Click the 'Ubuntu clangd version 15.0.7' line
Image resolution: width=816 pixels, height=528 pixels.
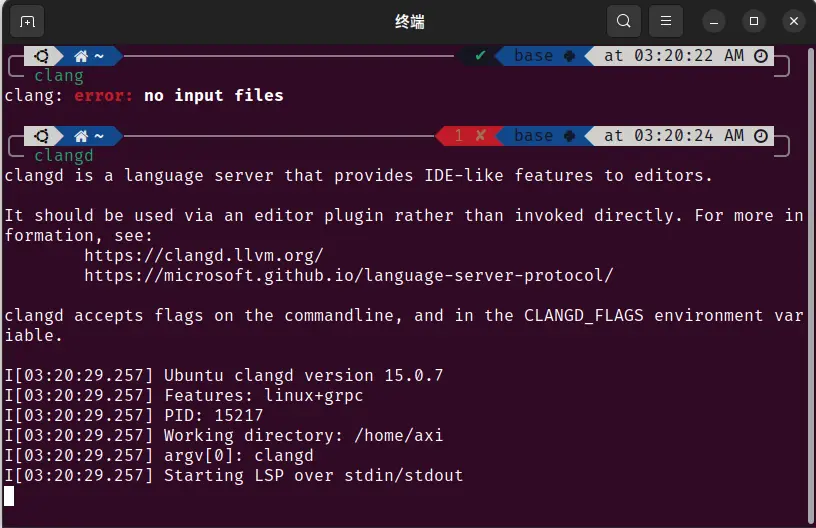(x=303, y=375)
